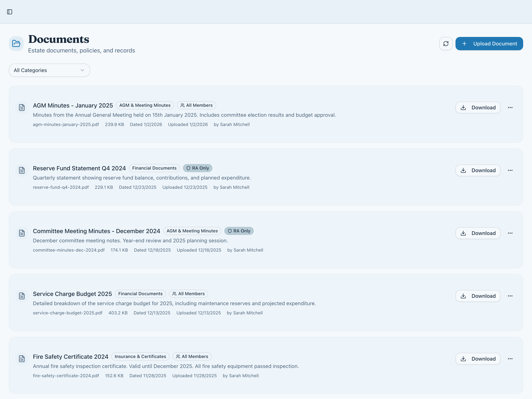This screenshot has height=399, width=532.
Task: Click Service Charge Budget file icon
Action: point(22,296)
